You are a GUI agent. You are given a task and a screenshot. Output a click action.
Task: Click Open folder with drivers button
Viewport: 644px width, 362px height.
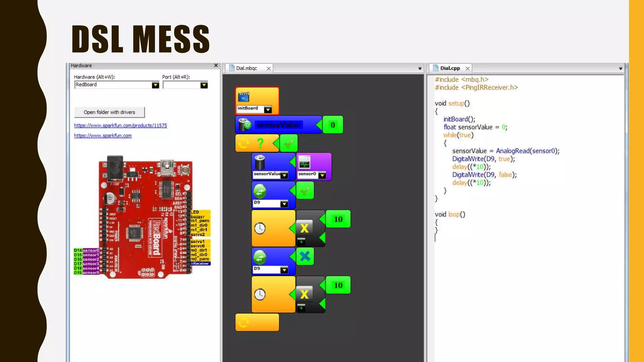point(109,112)
